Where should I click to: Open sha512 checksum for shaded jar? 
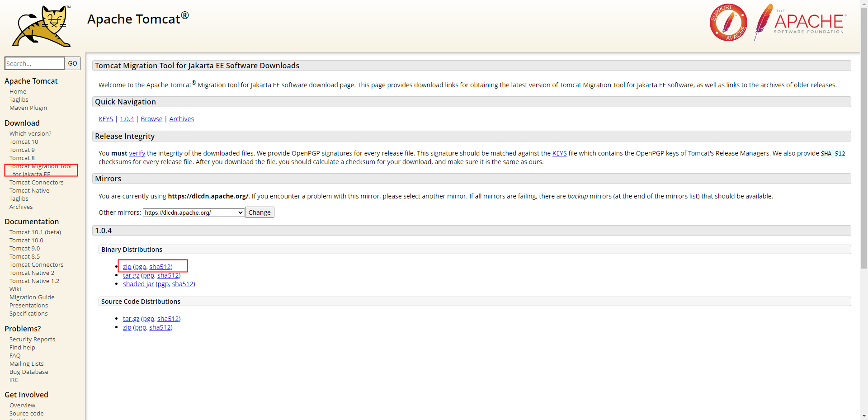(183, 284)
